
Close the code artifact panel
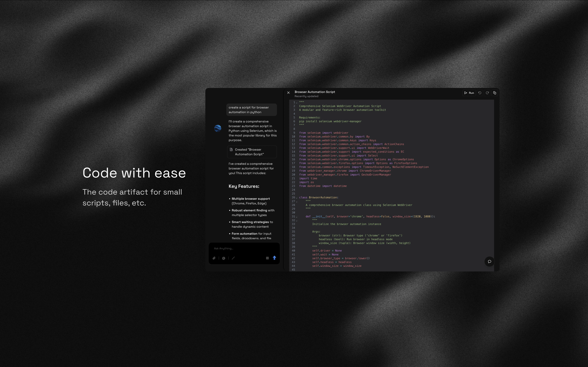288,92
